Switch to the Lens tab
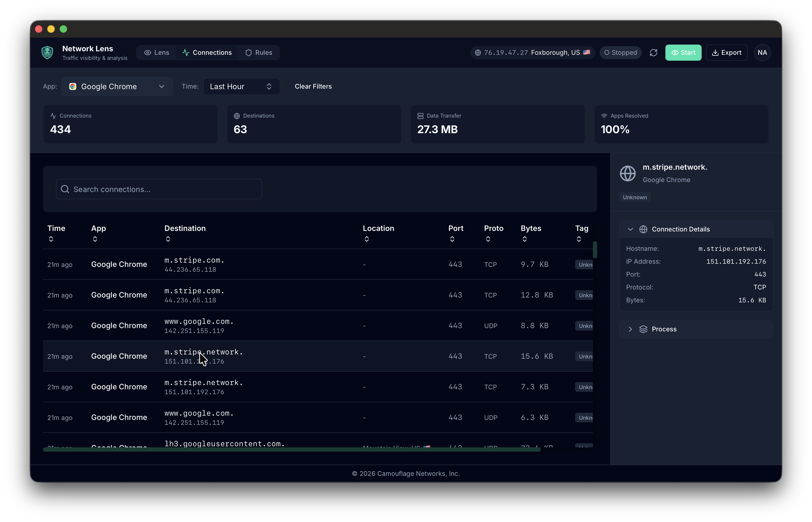This screenshot has width=812, height=522. (x=157, y=53)
